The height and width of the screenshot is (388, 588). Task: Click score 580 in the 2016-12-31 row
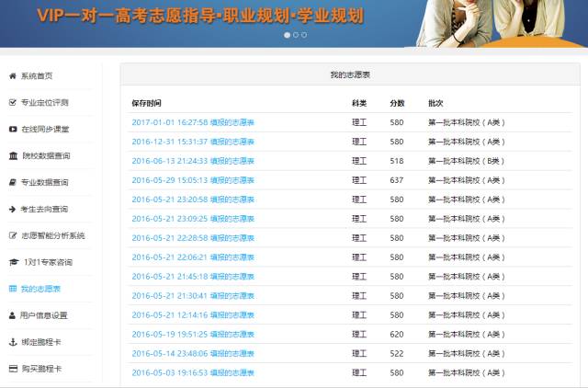click(397, 142)
